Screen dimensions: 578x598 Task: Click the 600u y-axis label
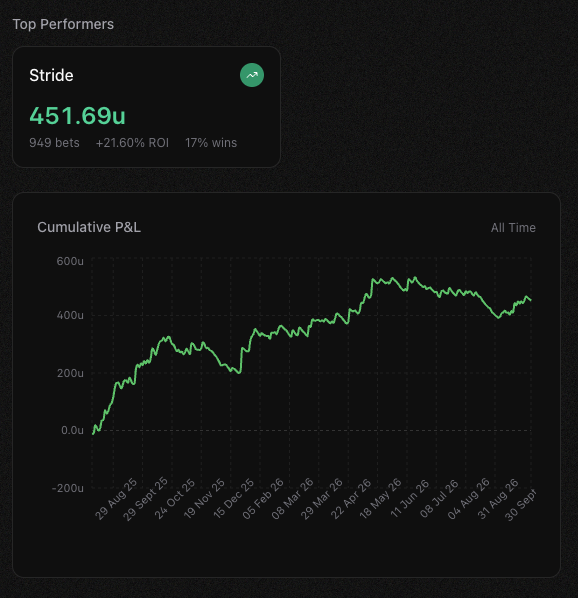[x=70, y=261]
